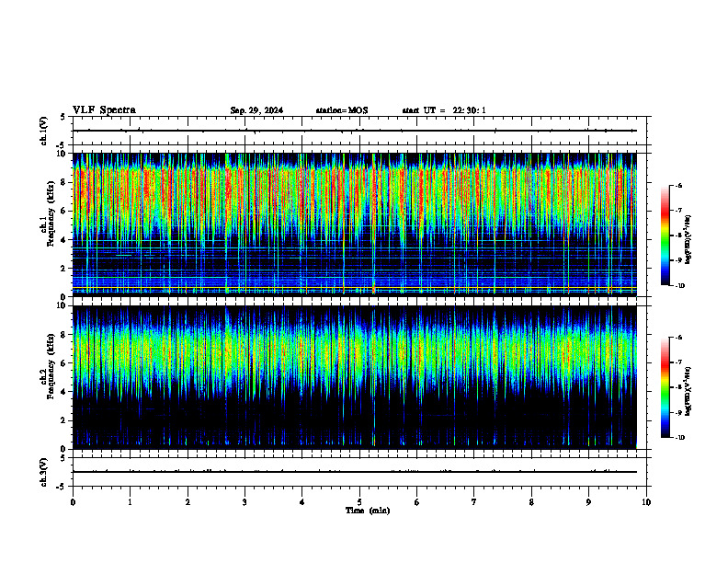The width and height of the screenshot is (728, 563).
Task: Click the '9' tick on time axis
Action: (x=588, y=502)
